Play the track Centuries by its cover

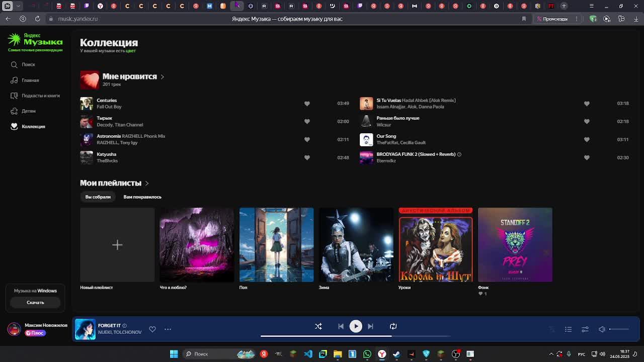click(x=87, y=104)
